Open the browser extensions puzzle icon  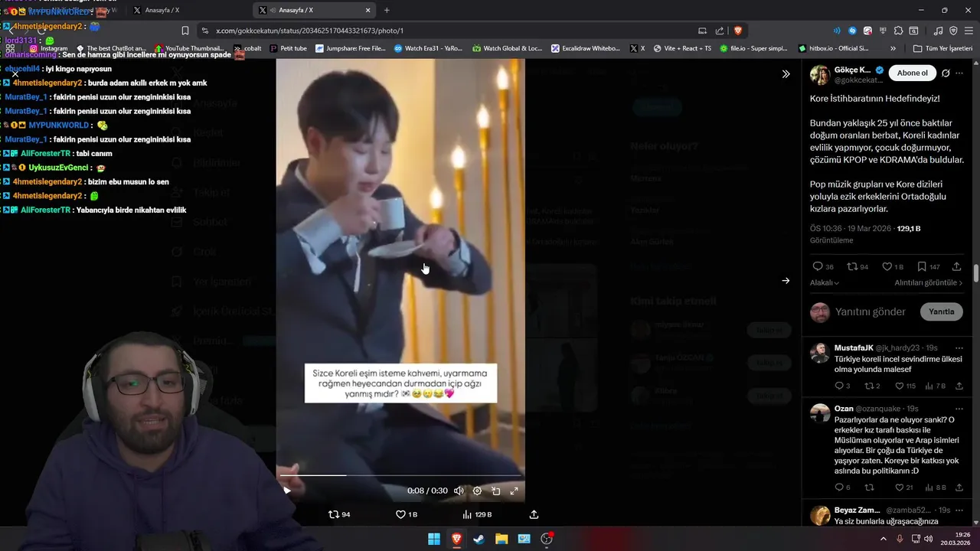[898, 31]
